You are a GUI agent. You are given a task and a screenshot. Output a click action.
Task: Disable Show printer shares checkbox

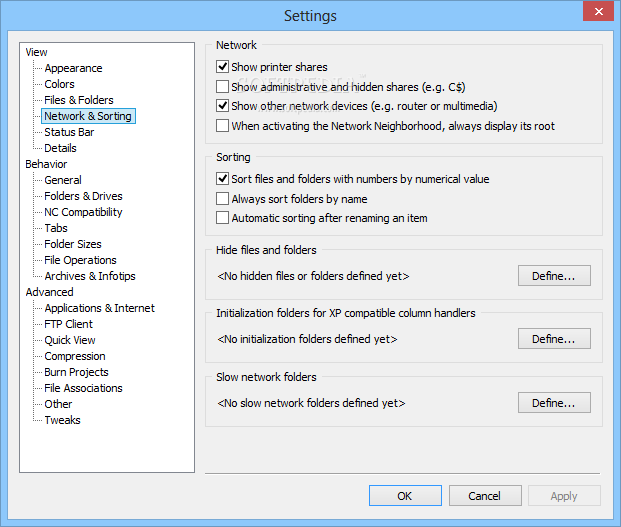point(222,67)
